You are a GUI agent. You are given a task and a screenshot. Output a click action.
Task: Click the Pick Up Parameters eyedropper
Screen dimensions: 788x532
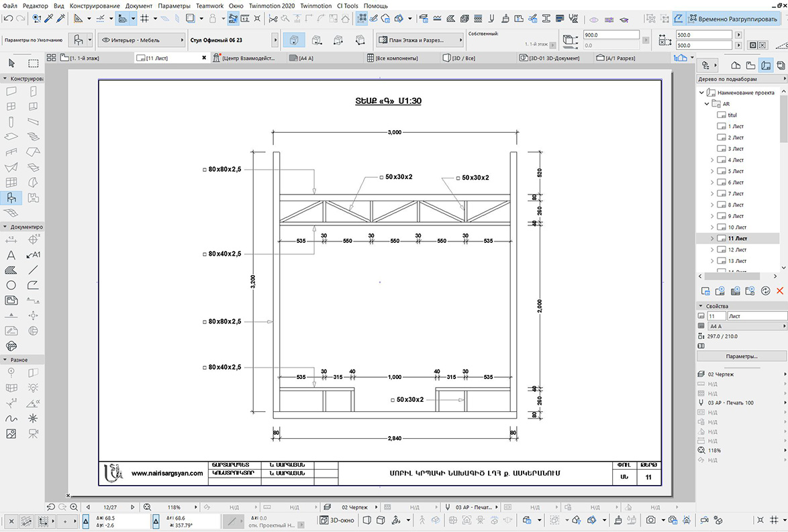tap(49, 19)
